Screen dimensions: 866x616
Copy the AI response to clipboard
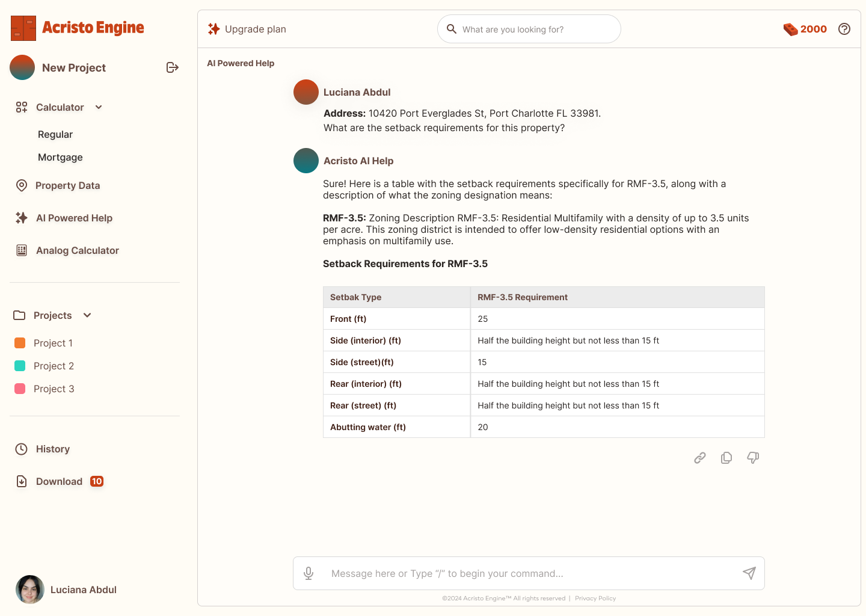tap(726, 458)
